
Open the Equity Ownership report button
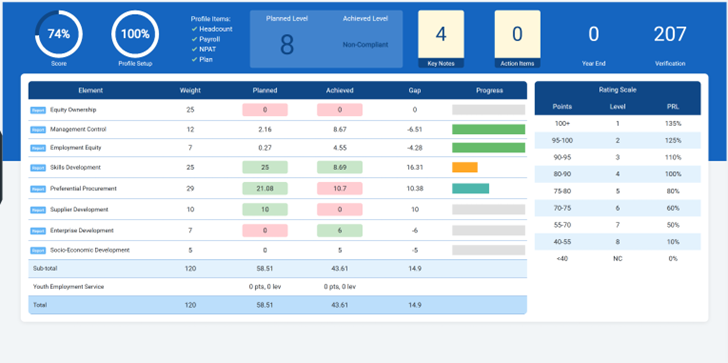[38, 110]
